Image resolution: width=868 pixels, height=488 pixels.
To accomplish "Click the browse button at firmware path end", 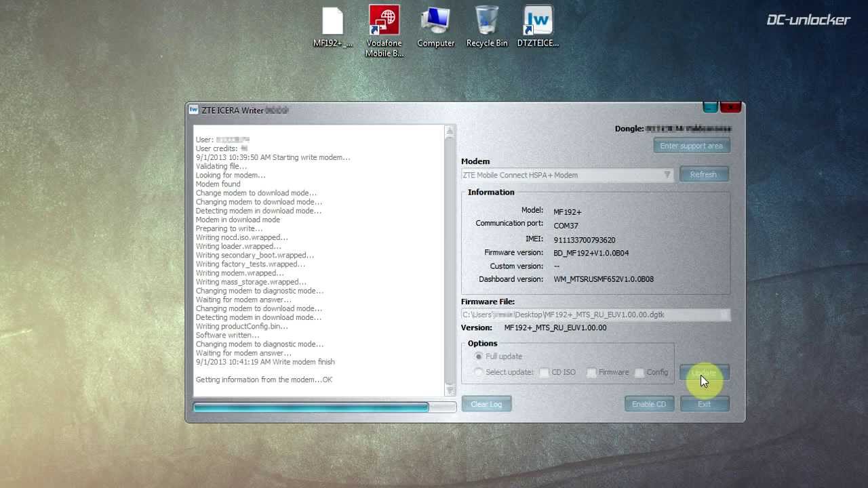I will tap(724, 314).
